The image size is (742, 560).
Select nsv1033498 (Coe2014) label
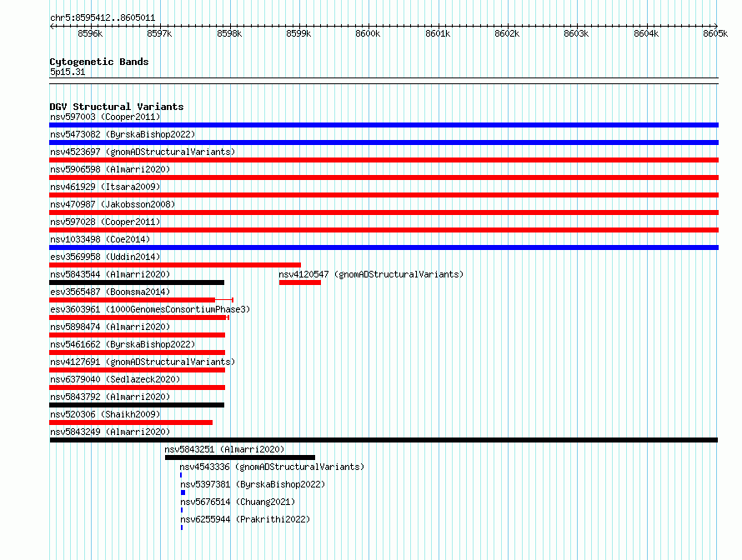[100, 239]
